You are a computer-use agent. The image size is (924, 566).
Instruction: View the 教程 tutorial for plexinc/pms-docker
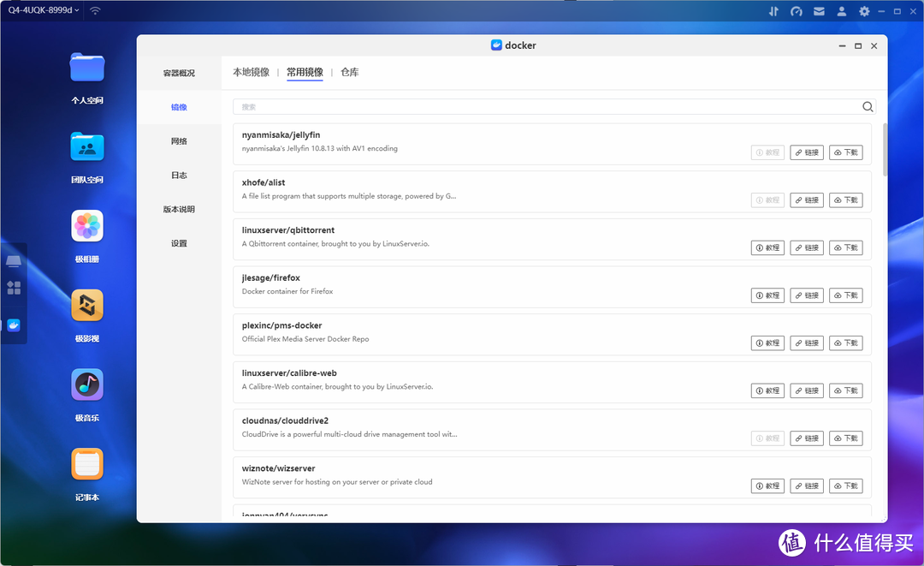click(767, 343)
